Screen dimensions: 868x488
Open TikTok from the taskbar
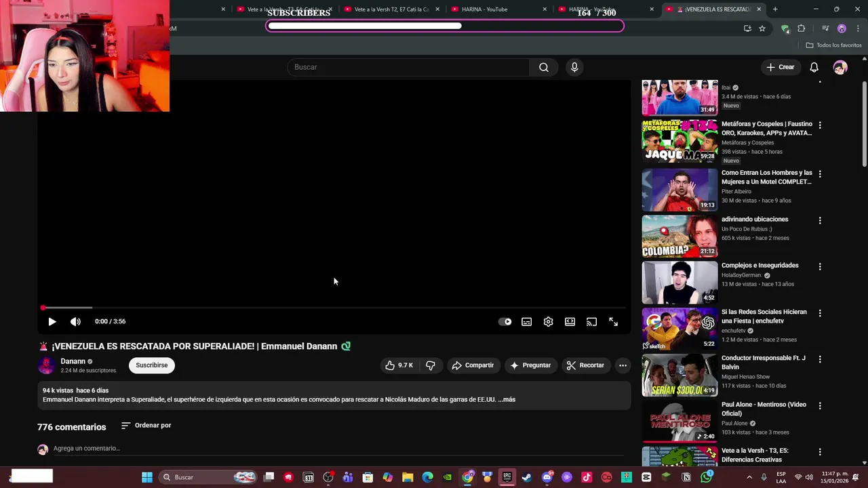point(587,477)
